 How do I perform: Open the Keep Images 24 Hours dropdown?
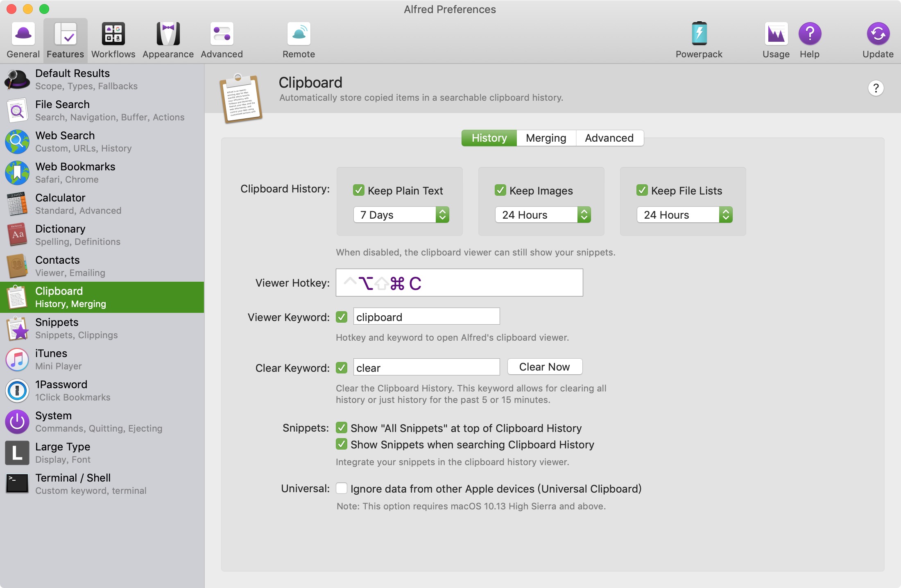[543, 215]
